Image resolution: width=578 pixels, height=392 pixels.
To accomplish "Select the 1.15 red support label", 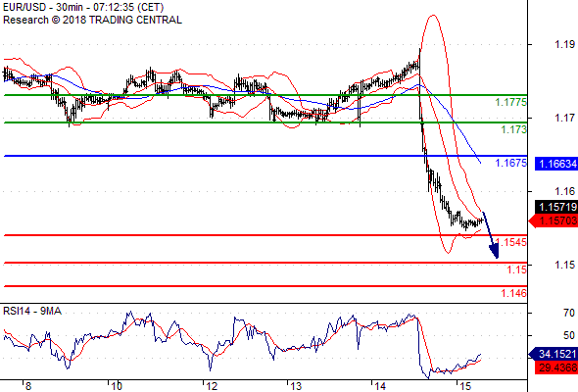I will tap(517, 269).
